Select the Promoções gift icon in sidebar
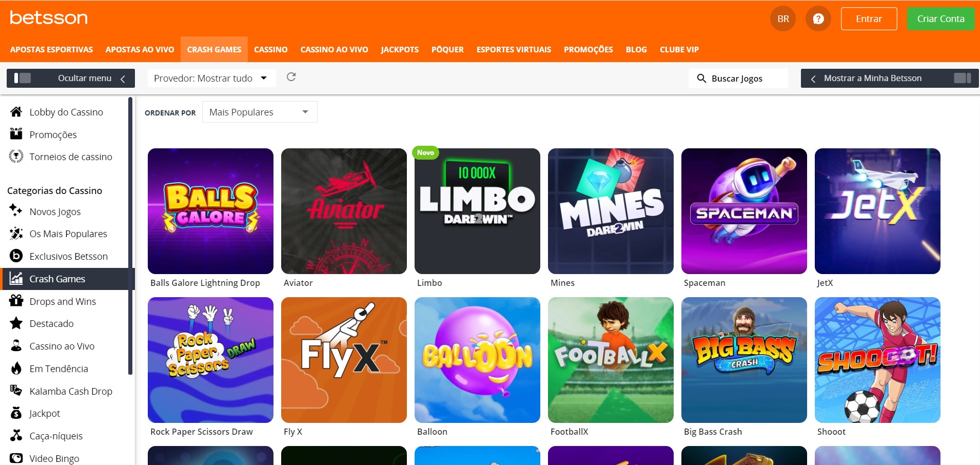The image size is (980, 465). pos(17,134)
